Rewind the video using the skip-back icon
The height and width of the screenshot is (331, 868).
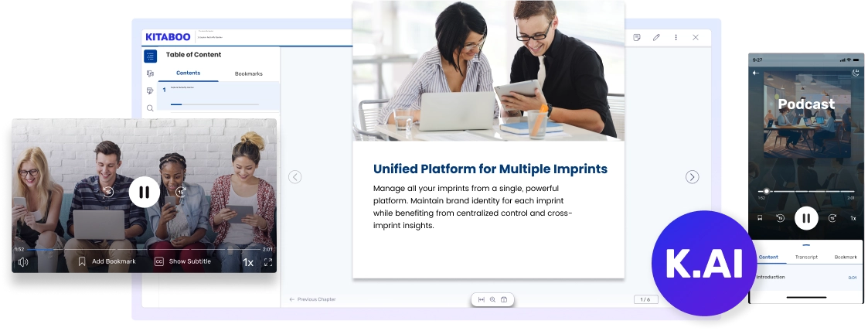pyautogui.click(x=108, y=192)
